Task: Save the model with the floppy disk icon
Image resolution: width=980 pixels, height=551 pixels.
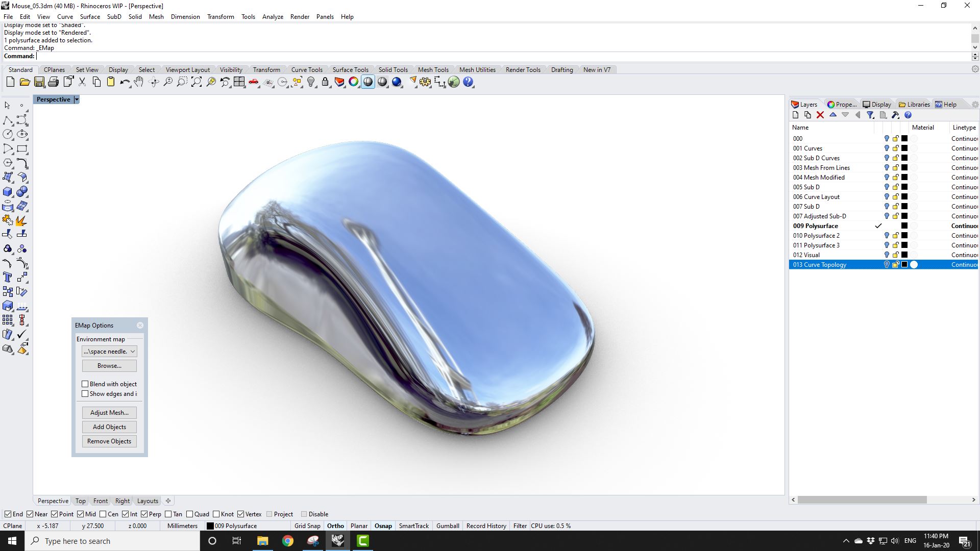Action: [x=39, y=82]
